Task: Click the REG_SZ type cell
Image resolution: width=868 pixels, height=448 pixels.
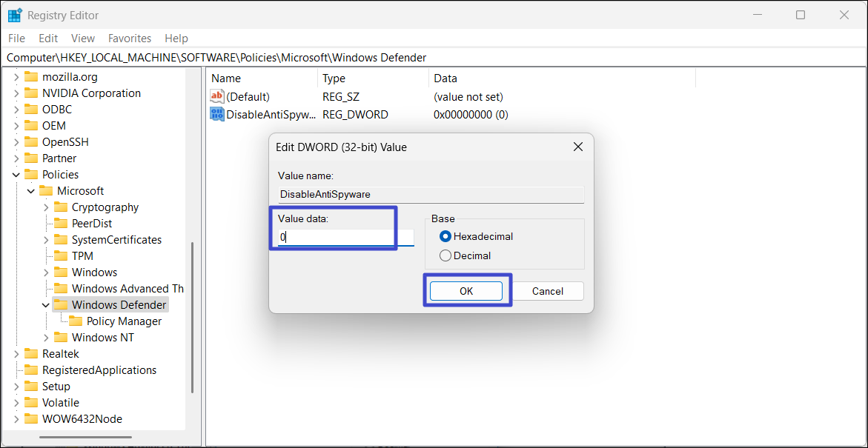Action: (x=341, y=97)
